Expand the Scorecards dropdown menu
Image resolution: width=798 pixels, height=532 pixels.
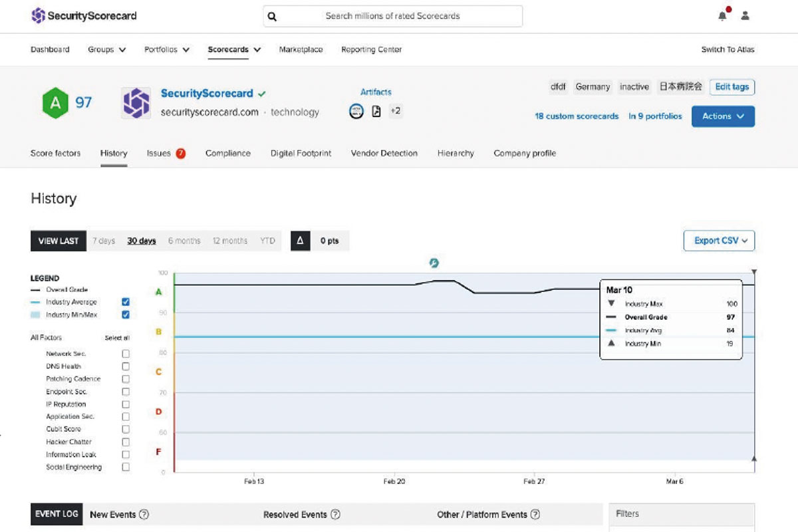click(x=234, y=50)
